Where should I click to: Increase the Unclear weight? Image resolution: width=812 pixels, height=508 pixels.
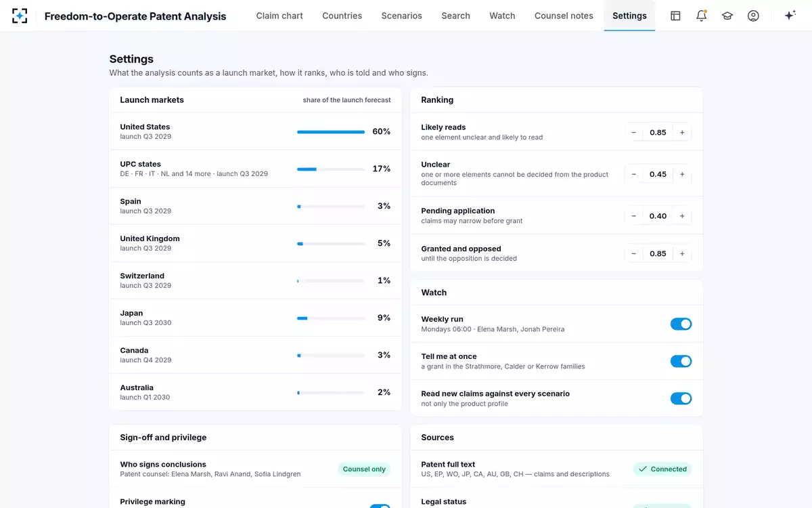point(682,174)
